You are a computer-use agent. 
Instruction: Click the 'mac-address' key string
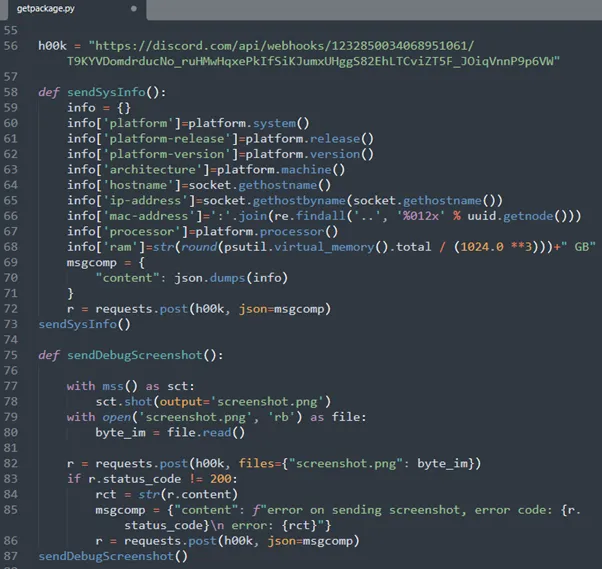tap(149, 216)
